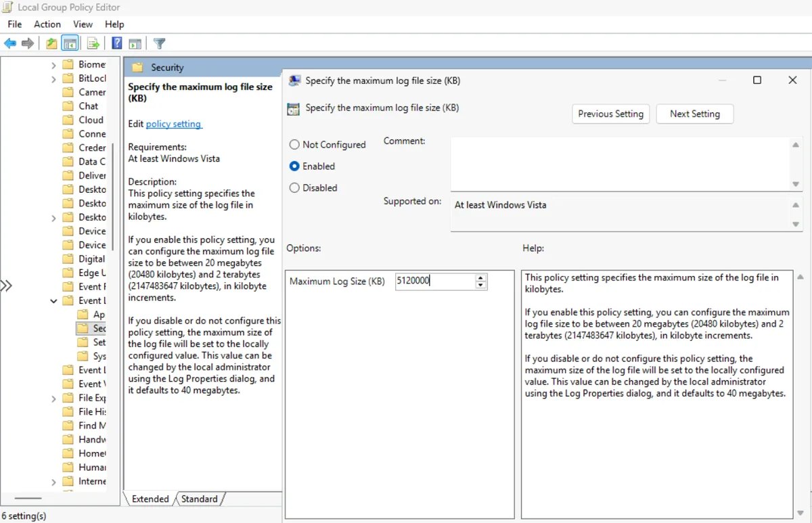The image size is (812, 523).
Task: Click the Local Group Policy Editor title icon
Action: click(x=9, y=7)
